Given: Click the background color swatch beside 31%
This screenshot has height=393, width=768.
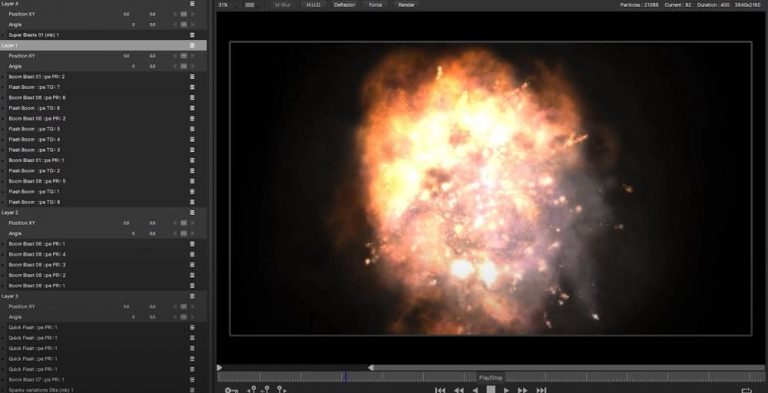Looking at the screenshot, I should (x=249, y=5).
